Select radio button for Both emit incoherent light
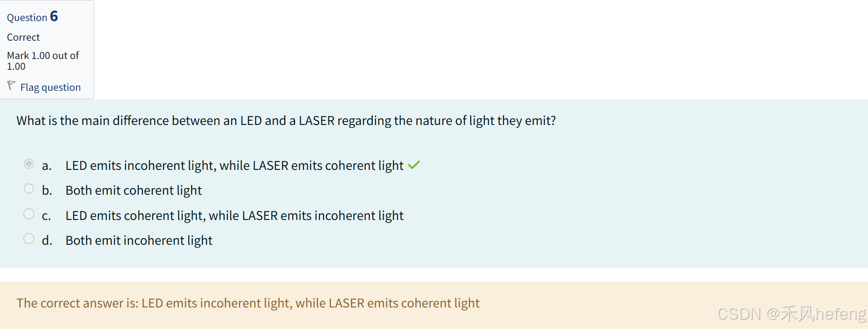 coord(29,238)
